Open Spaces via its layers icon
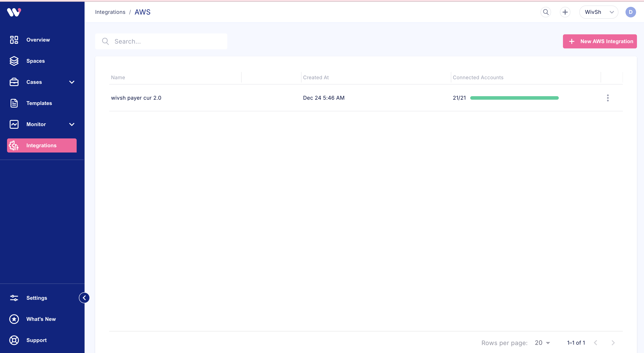Screen dimensions: 644x353 click(x=14, y=61)
